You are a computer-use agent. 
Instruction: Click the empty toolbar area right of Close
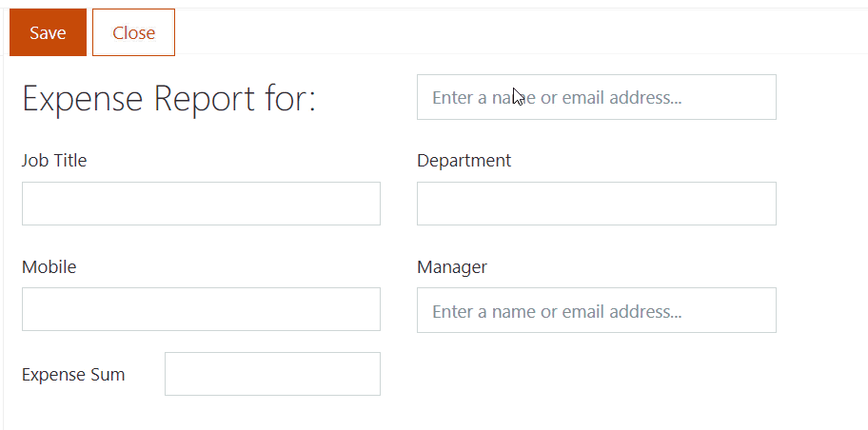(x=521, y=32)
